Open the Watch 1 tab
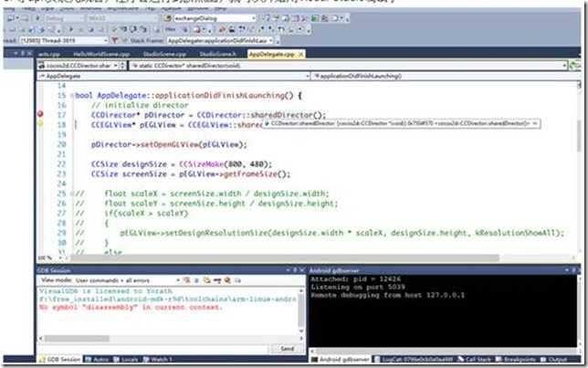 (x=157, y=360)
